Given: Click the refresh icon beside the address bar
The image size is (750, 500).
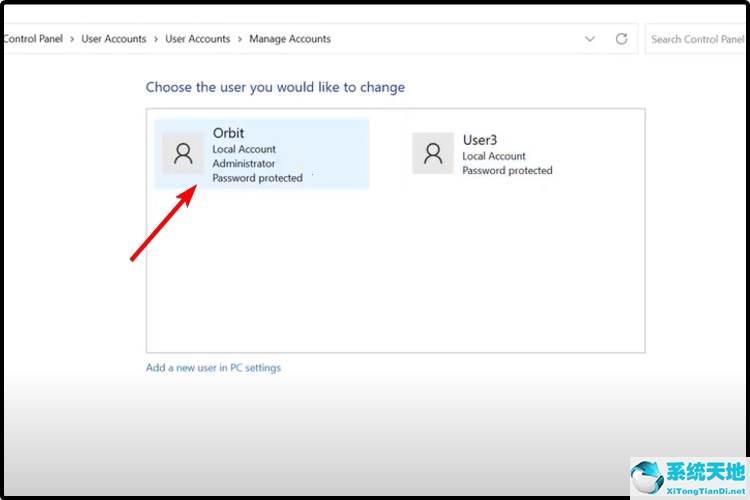Looking at the screenshot, I should (x=621, y=39).
